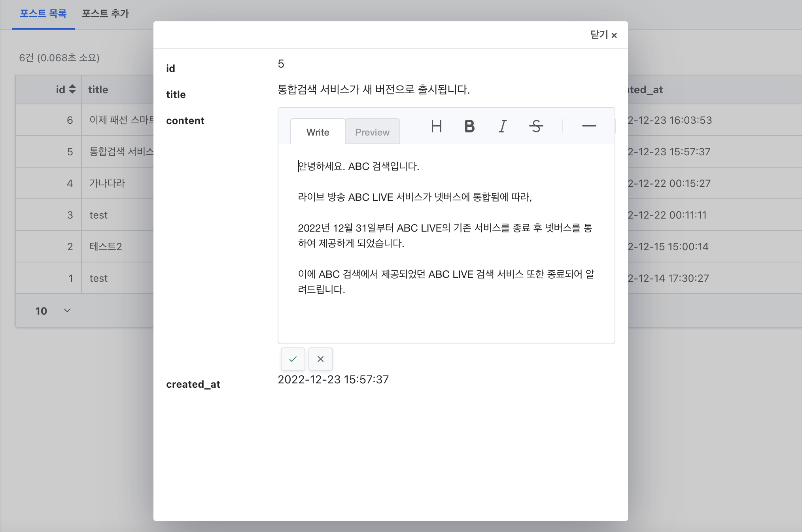Open the 포스트 추가 tab
The image size is (802, 532).
[105, 14]
